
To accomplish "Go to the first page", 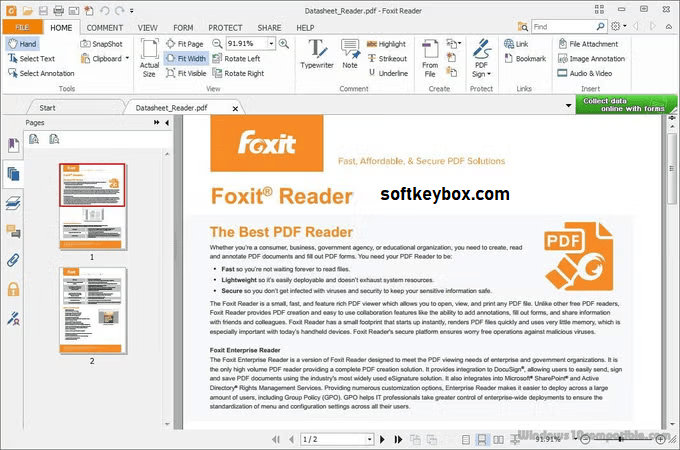I will [276, 439].
